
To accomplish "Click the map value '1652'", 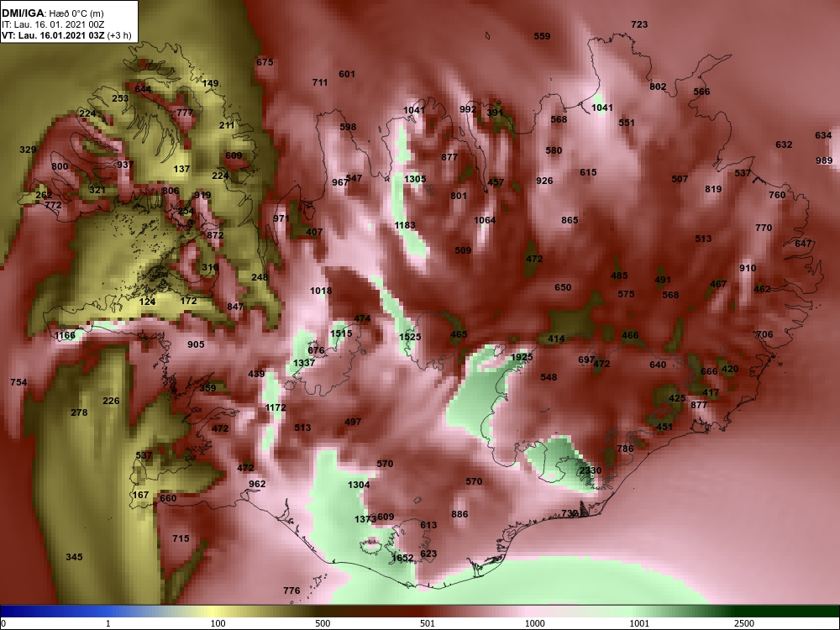I will pos(402,558).
